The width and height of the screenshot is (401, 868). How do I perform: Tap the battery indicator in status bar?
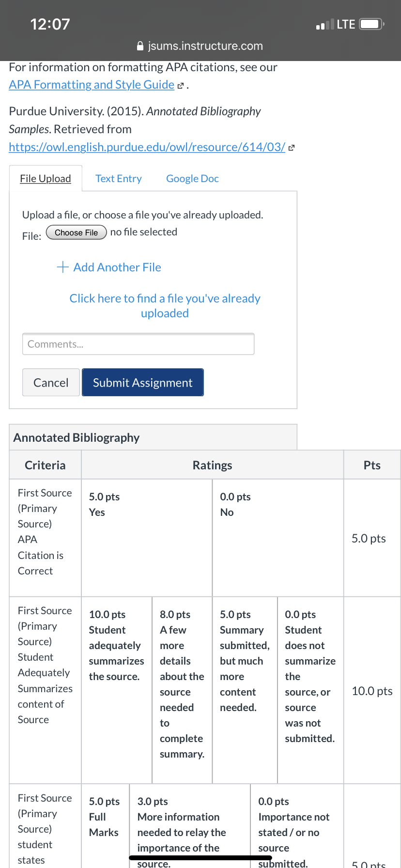click(372, 24)
